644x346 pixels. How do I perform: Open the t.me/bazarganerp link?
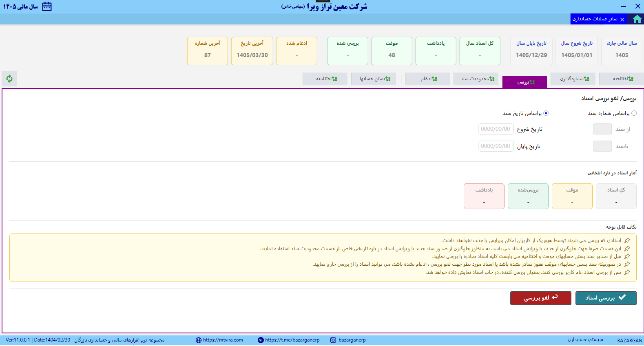[292, 340]
